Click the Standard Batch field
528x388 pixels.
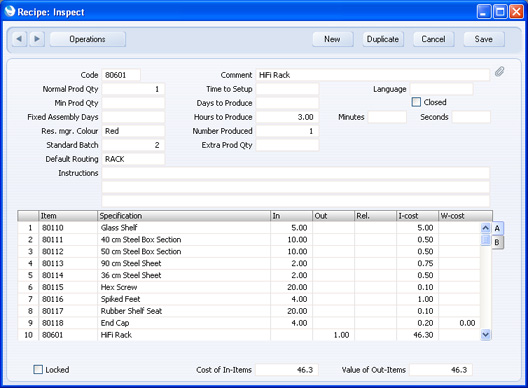pos(133,145)
